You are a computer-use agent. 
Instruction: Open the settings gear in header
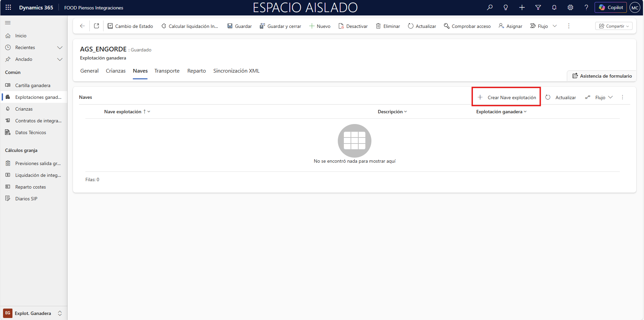coord(570,7)
